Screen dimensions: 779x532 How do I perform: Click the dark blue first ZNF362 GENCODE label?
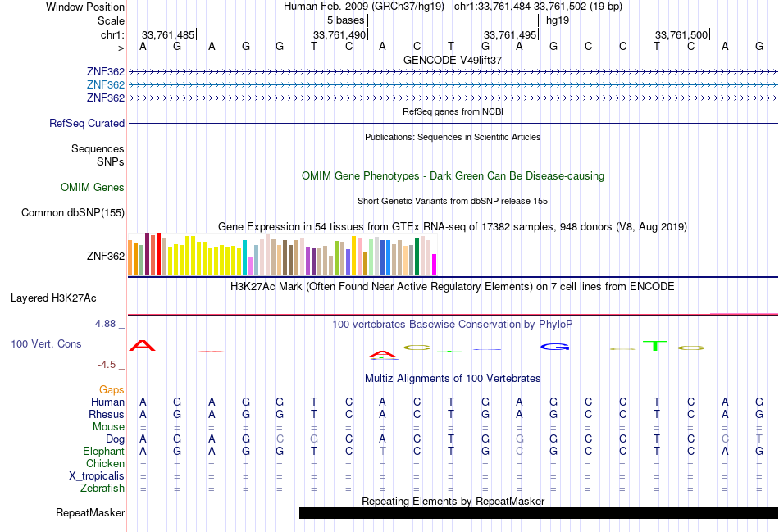pos(105,71)
